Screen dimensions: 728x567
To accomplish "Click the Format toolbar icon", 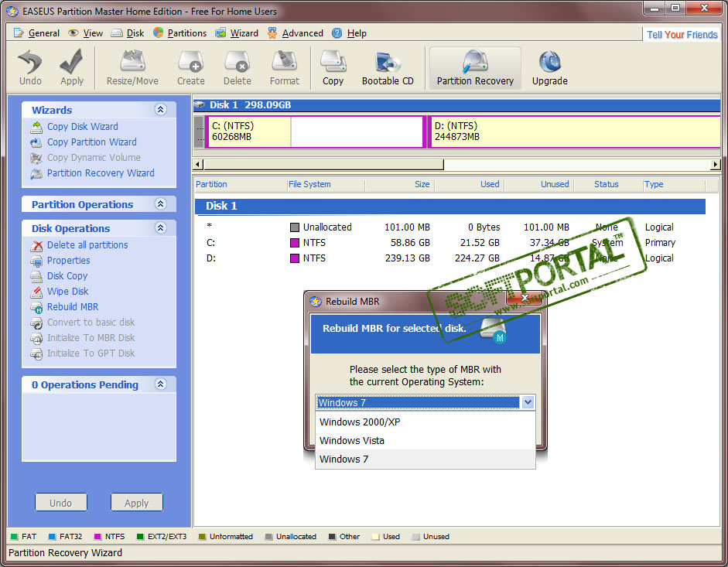I will click(x=285, y=67).
